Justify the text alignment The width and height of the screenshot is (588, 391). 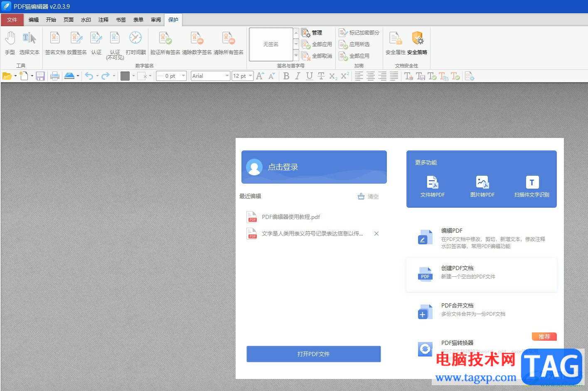pos(394,76)
